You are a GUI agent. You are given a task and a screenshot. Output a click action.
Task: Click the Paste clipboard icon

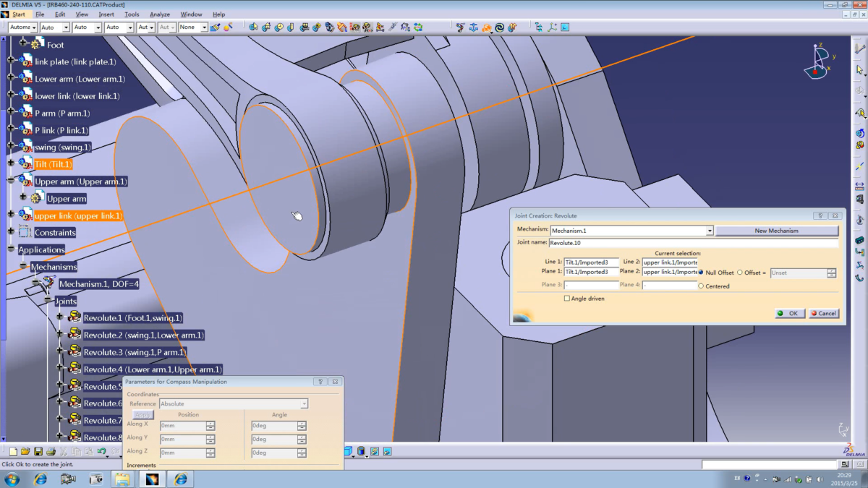[88, 452]
